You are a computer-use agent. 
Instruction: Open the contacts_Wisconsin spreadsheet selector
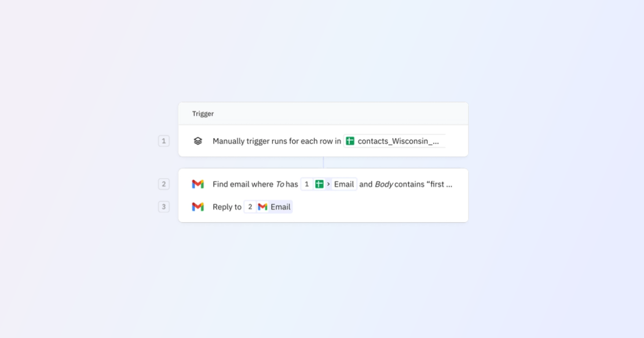pyautogui.click(x=394, y=141)
